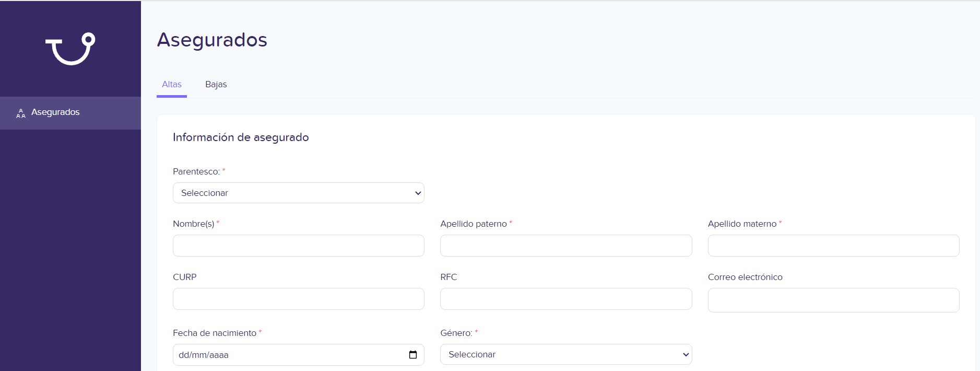The image size is (980, 371).
Task: Focus the Correo electrónico field
Action: (833, 300)
